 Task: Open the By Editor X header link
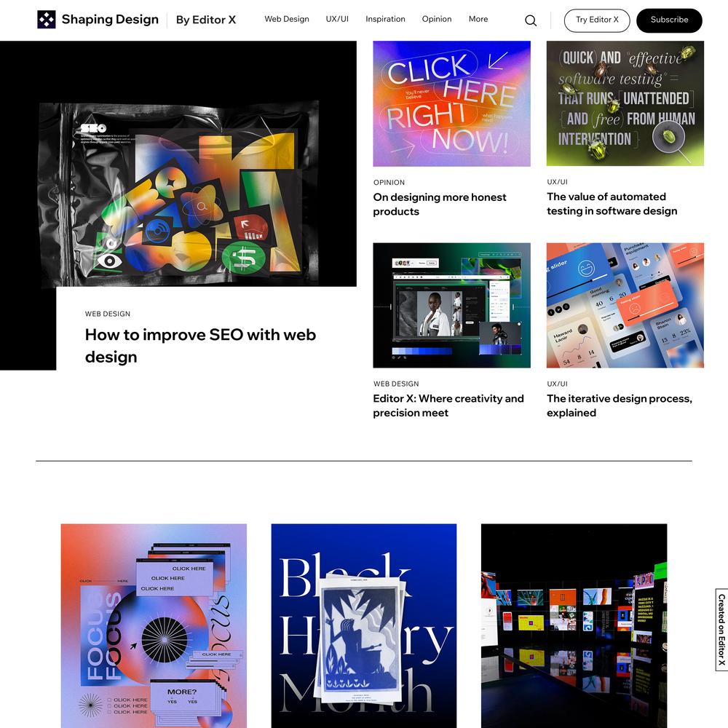click(x=206, y=20)
